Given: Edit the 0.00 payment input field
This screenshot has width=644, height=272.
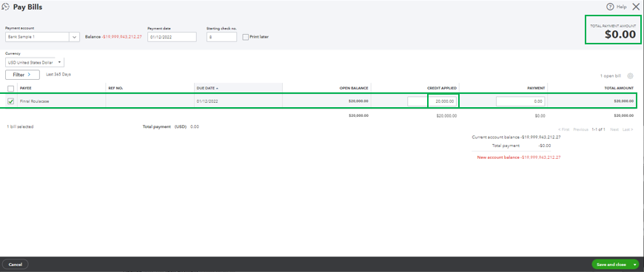Looking at the screenshot, I should tap(520, 101).
